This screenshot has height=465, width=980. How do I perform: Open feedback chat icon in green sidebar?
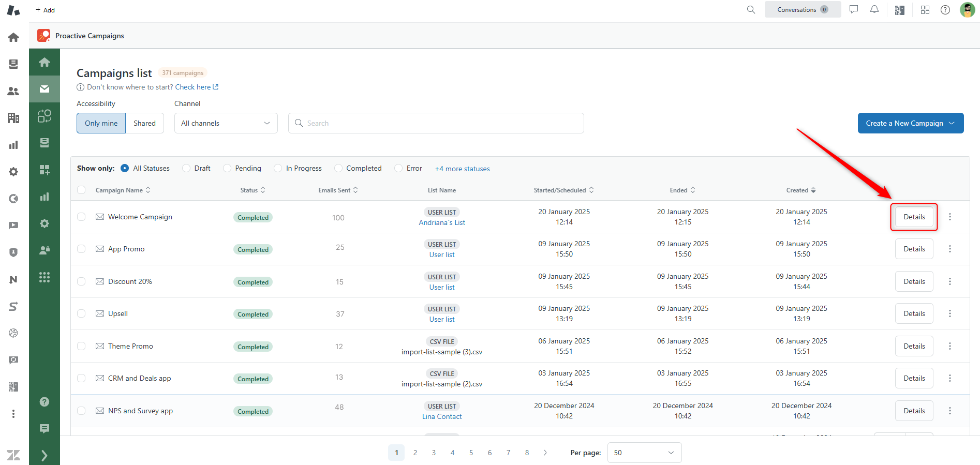(x=44, y=428)
